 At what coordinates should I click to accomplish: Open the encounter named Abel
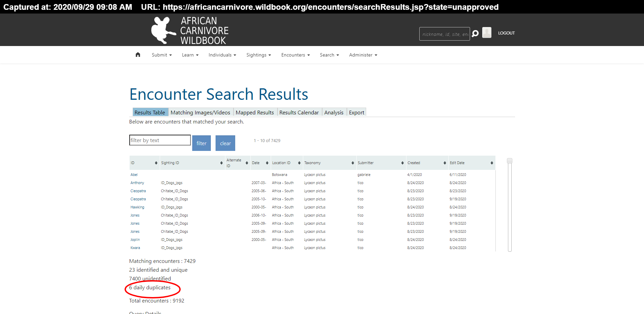(134, 175)
